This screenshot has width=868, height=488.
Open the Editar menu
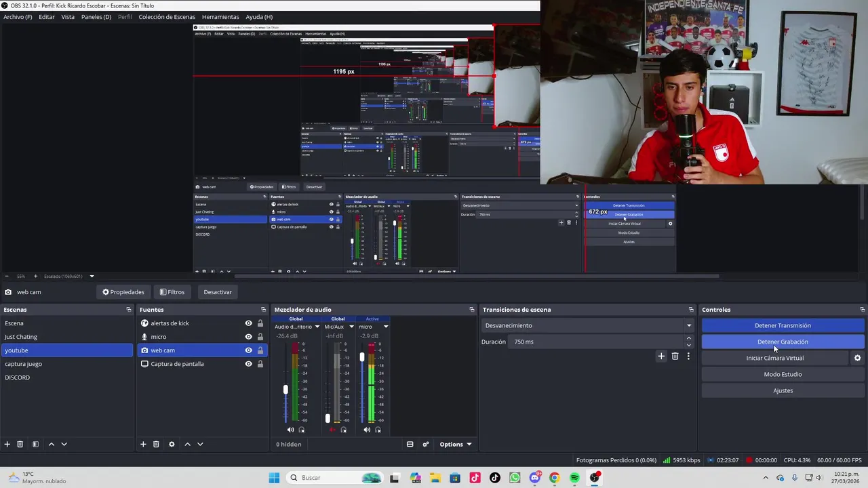point(47,17)
